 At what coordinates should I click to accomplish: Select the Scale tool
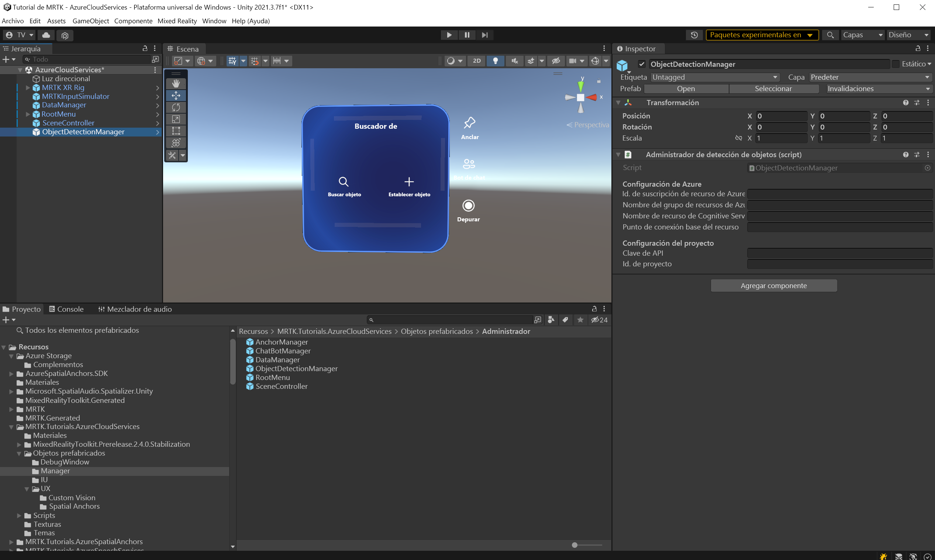pos(176,119)
